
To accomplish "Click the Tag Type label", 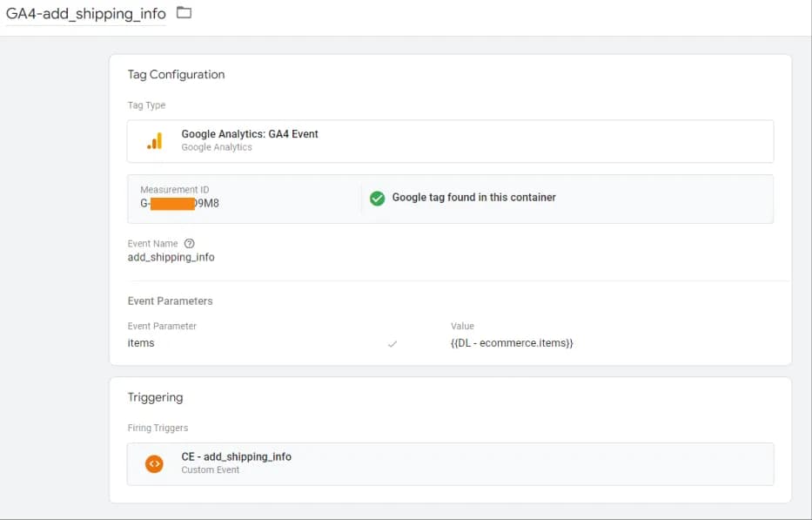I will [146, 105].
